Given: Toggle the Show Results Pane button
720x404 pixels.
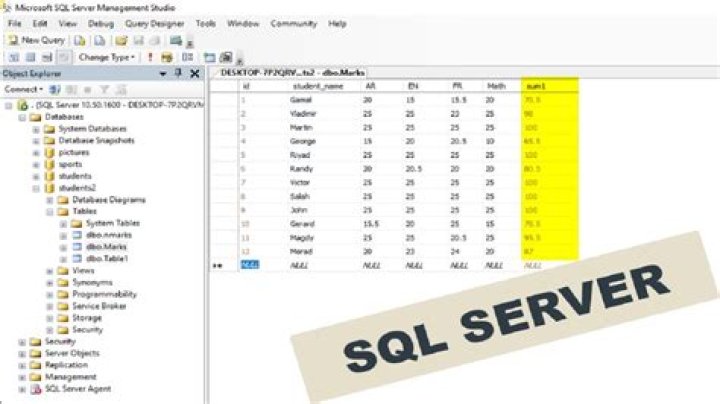Looking at the screenshot, I should pyautogui.click(x=63, y=57).
